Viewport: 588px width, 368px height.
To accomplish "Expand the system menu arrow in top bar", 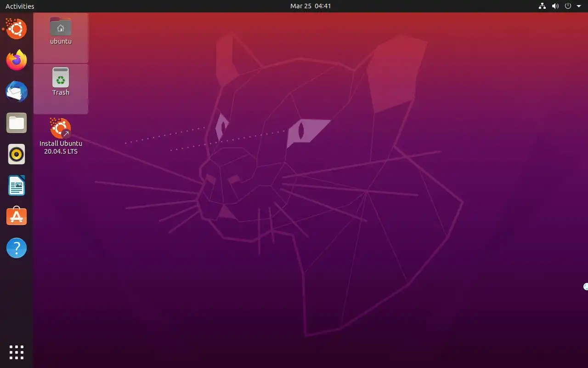I will pos(579,6).
